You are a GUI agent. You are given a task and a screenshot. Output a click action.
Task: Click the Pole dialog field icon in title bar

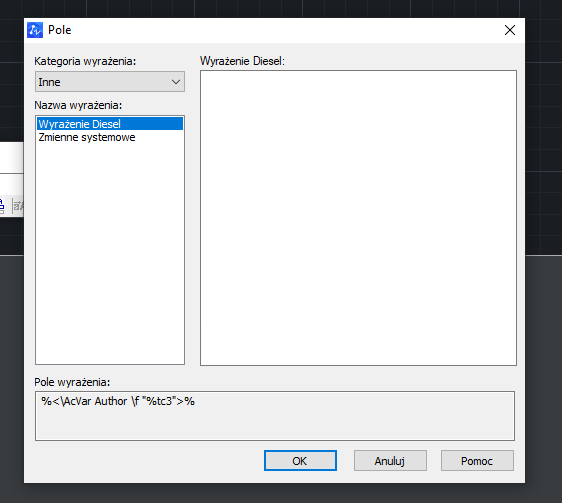coord(35,30)
